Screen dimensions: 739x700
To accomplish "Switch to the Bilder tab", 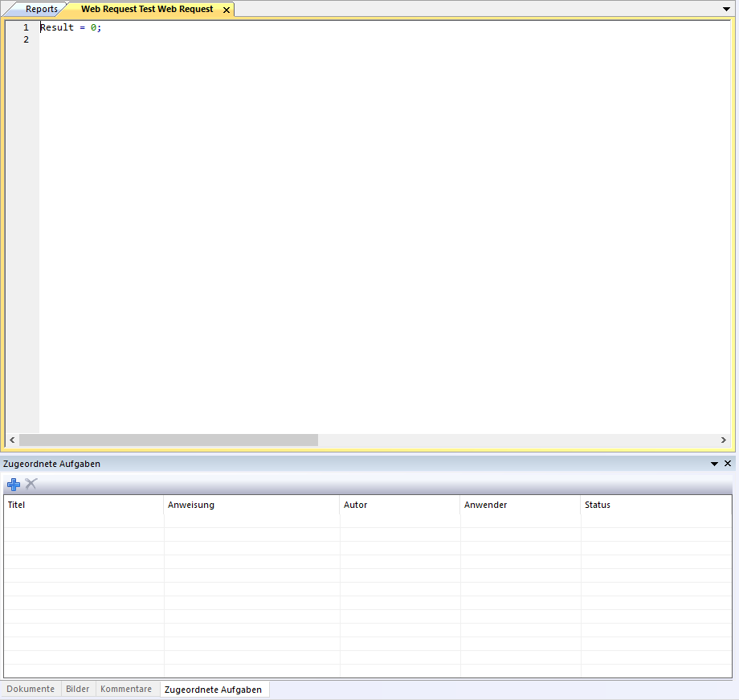I will [x=78, y=689].
